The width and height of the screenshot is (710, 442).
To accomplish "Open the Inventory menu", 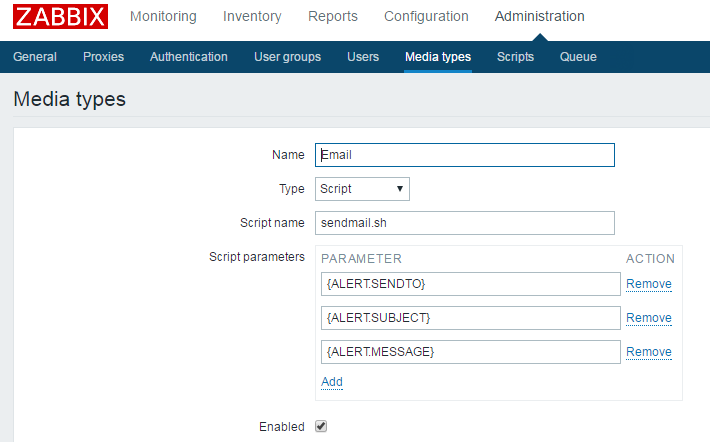I will click(x=252, y=16).
